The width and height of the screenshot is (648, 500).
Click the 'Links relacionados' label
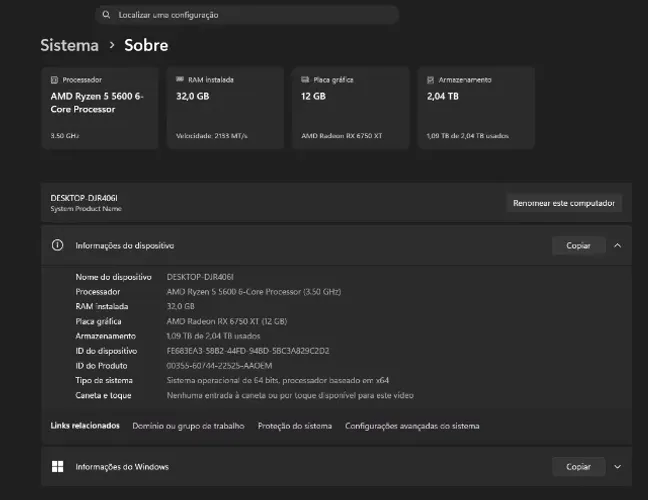[85, 426]
